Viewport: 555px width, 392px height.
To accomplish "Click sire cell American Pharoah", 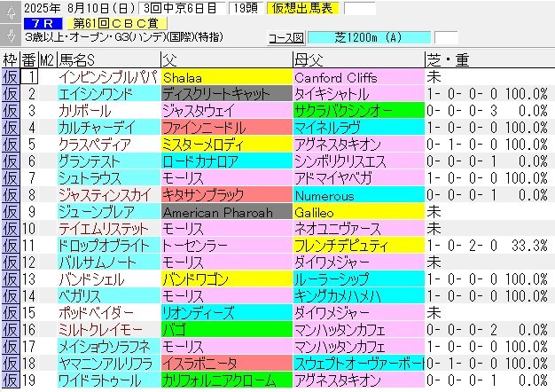I will 227,212.
